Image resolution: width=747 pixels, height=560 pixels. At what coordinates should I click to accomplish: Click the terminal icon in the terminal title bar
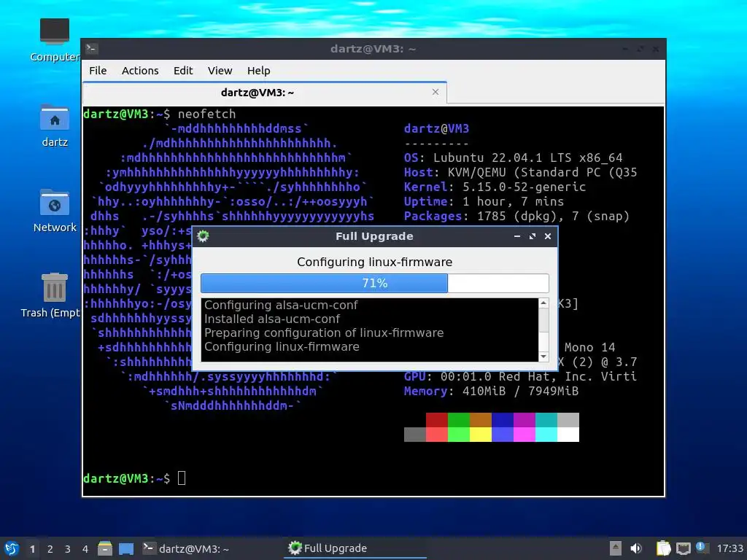click(92, 48)
